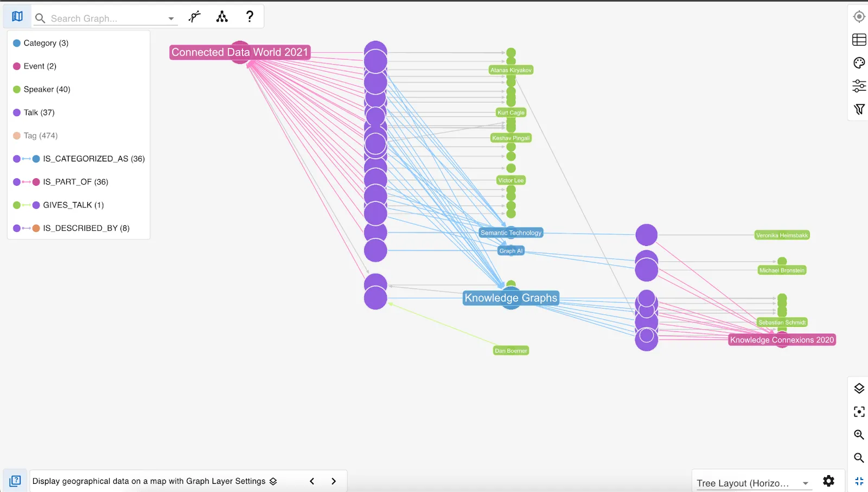Select the Knowledge Graphs category node

coord(510,298)
